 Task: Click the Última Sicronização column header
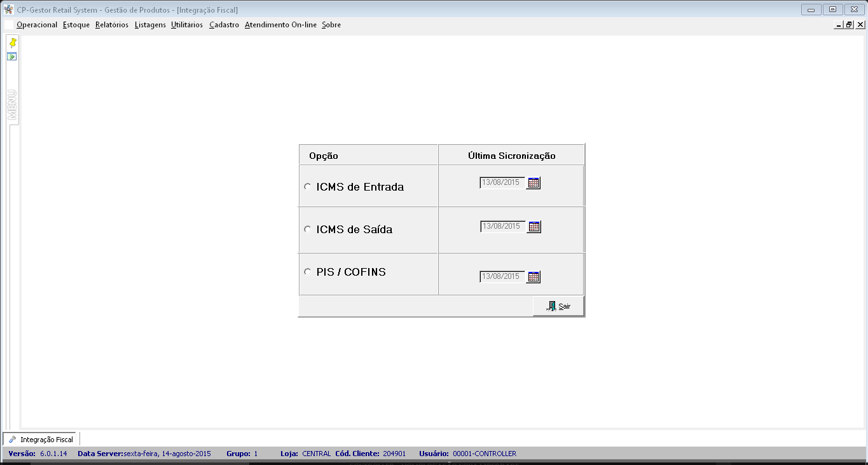click(x=511, y=156)
